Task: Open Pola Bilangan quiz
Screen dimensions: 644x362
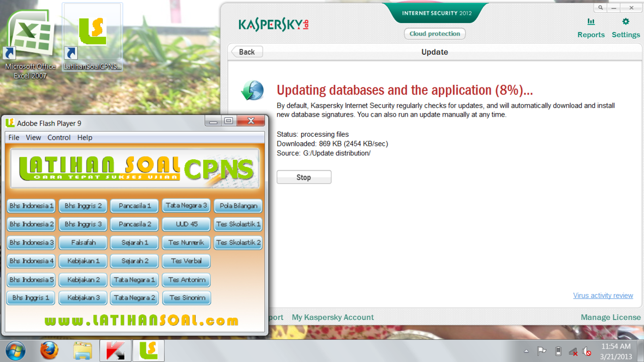Action: 238,206
